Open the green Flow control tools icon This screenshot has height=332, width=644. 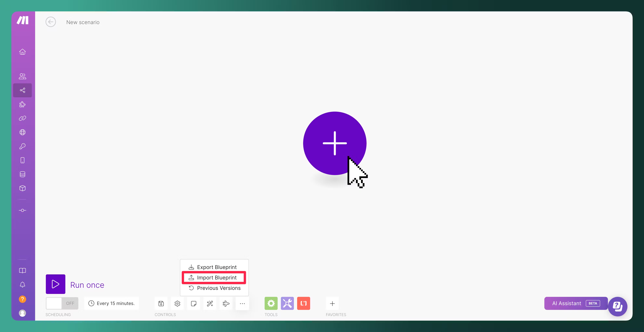(271, 303)
